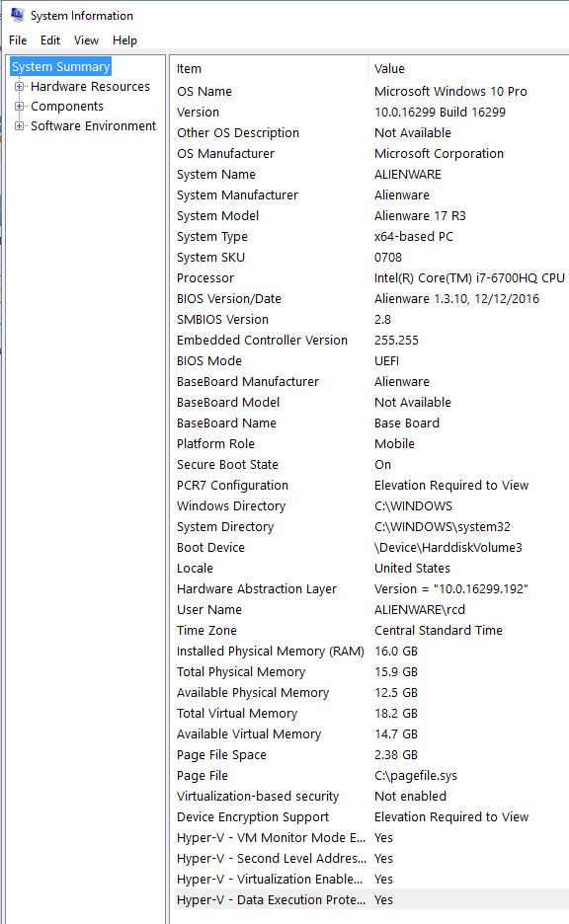Select the OS Name row

click(x=369, y=92)
